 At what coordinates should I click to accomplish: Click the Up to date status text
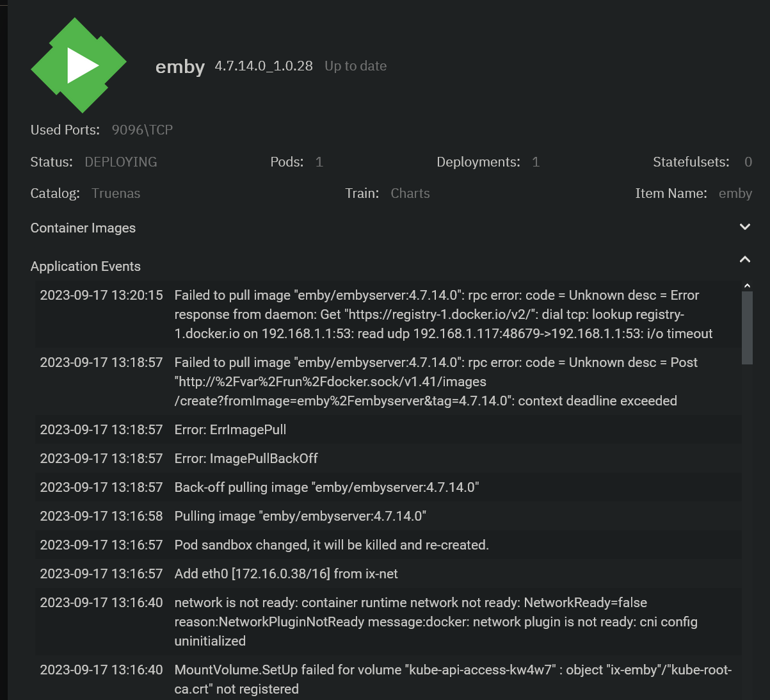[355, 66]
